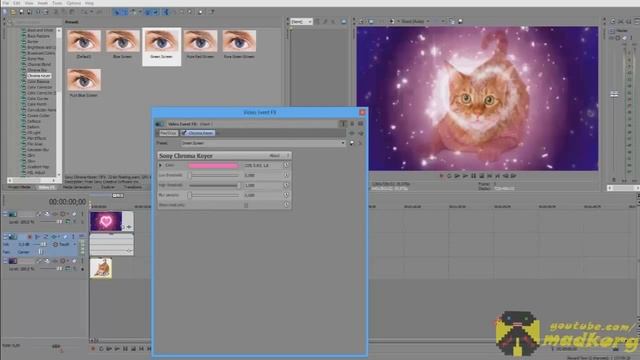
Task: Click the Copy snapshot icon above preview
Action: pos(451,21)
